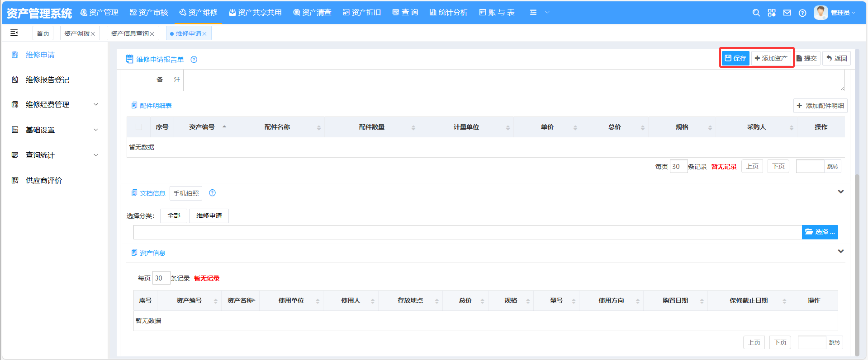This screenshot has width=868, height=360.
Task: Collapse the 文档信息 section chevron
Action: coord(841,192)
